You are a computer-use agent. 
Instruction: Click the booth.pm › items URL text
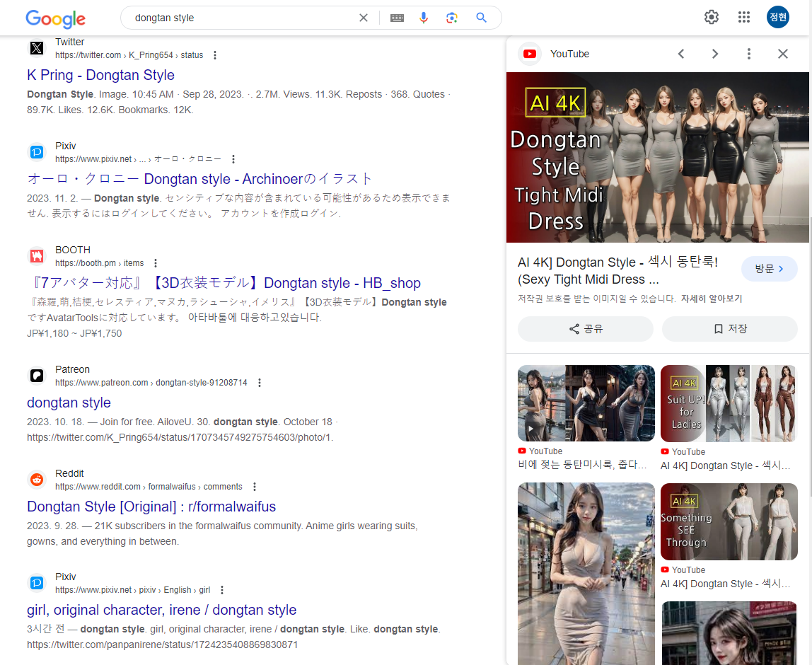coord(100,263)
